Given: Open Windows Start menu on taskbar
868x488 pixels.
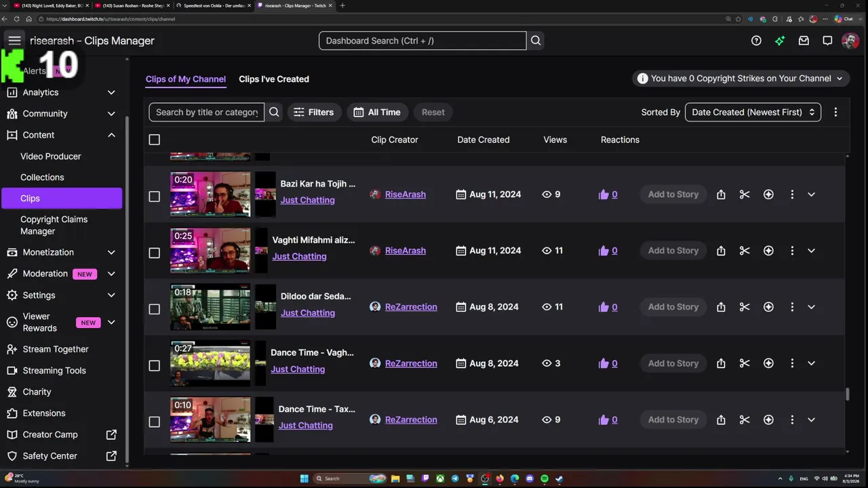Looking at the screenshot, I should (305, 479).
